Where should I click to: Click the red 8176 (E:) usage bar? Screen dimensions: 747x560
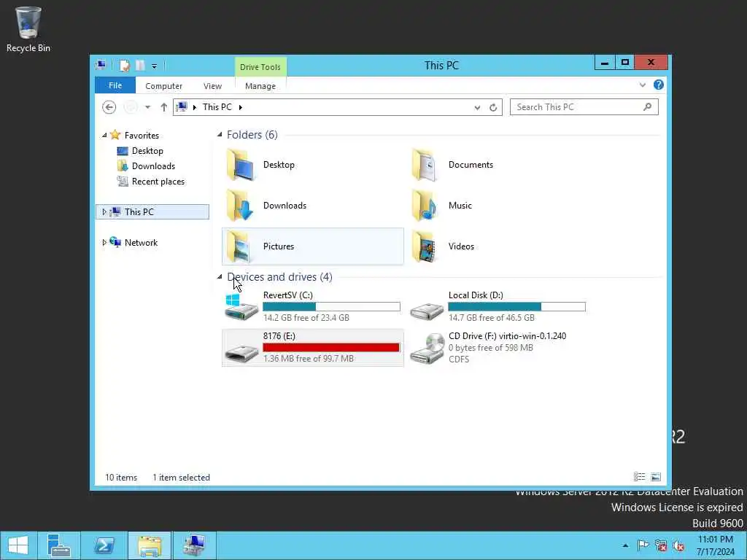(x=332, y=348)
